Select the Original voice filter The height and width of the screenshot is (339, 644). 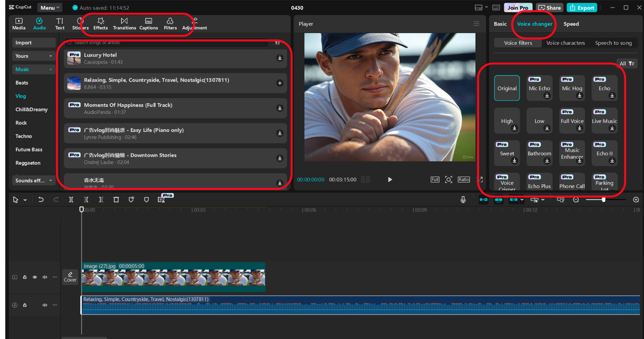click(507, 88)
